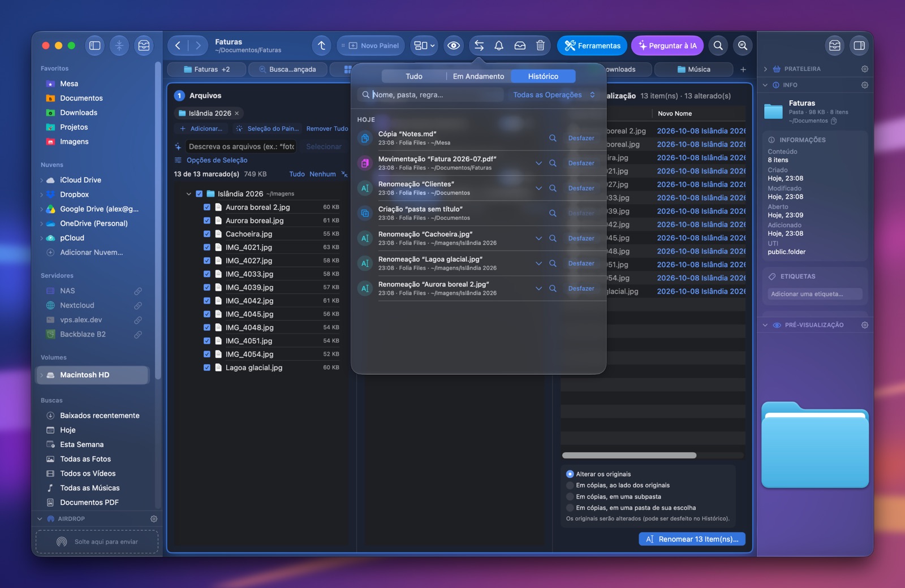905x588 pixels.
Task: Reveal "Cópia Notes.md" with magnifier icon
Action: [553, 138]
